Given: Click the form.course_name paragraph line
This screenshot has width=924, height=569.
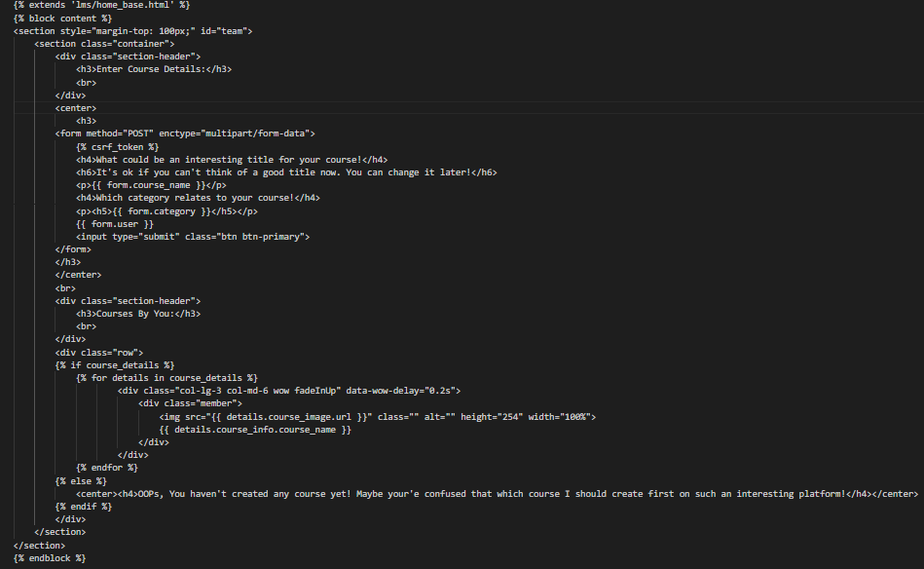Looking at the screenshot, I should coord(151,185).
